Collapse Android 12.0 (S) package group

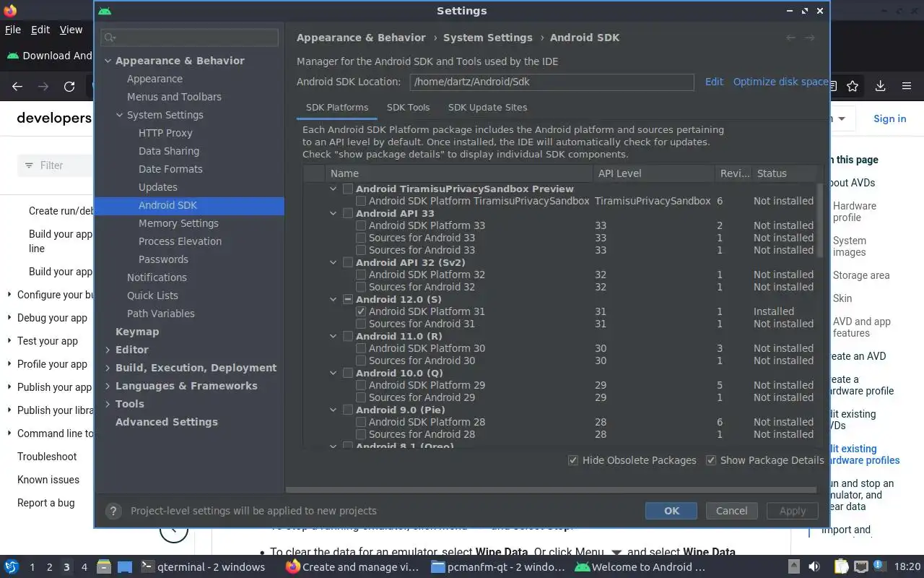[334, 299]
